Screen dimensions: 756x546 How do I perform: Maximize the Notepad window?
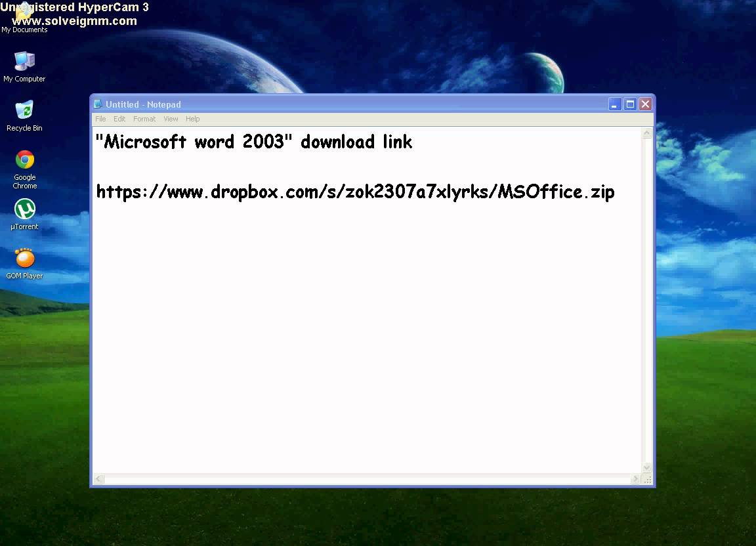tap(630, 104)
